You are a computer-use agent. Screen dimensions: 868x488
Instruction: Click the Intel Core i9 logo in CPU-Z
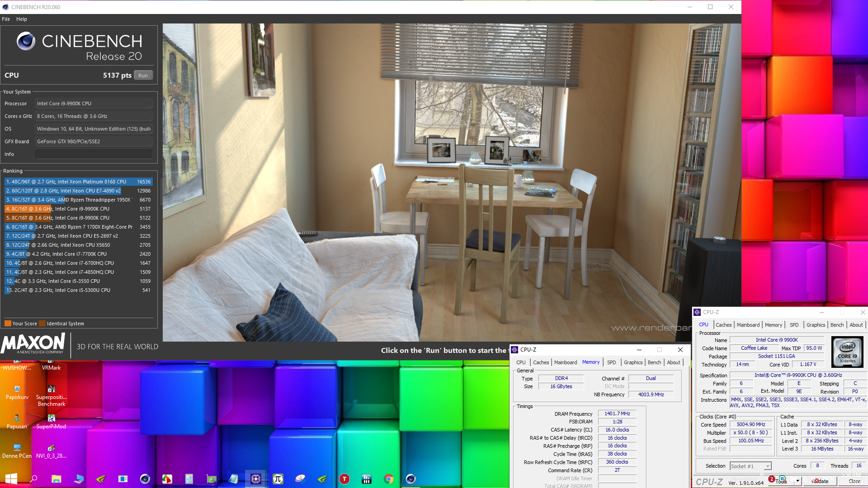coord(847,352)
